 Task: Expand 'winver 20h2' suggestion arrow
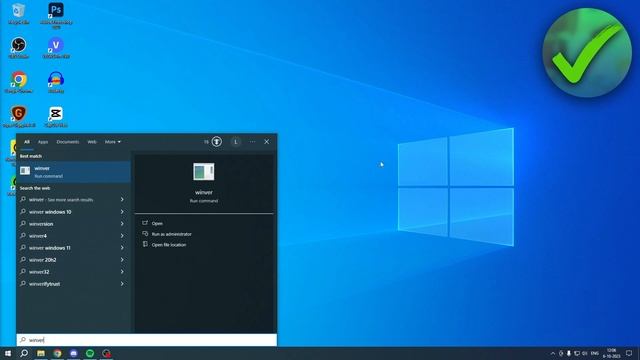click(x=122, y=260)
